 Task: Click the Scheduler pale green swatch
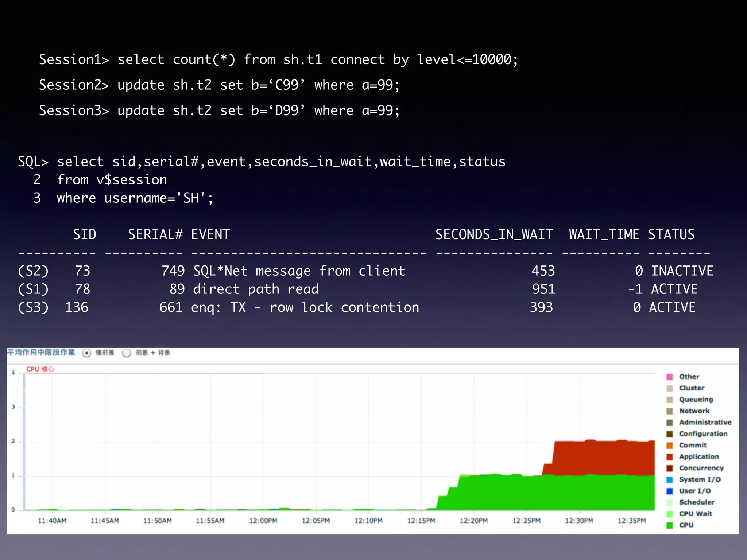pos(669,502)
